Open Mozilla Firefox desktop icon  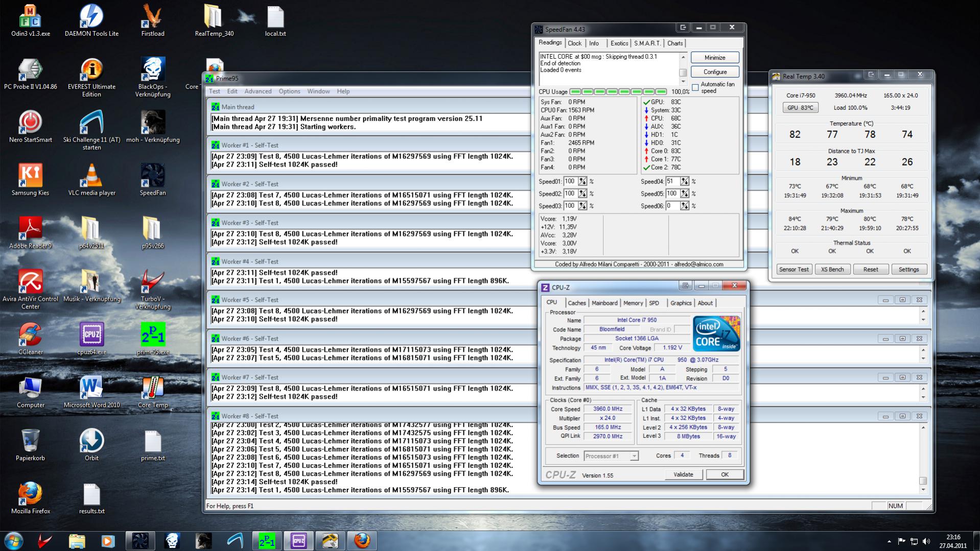coord(30,498)
